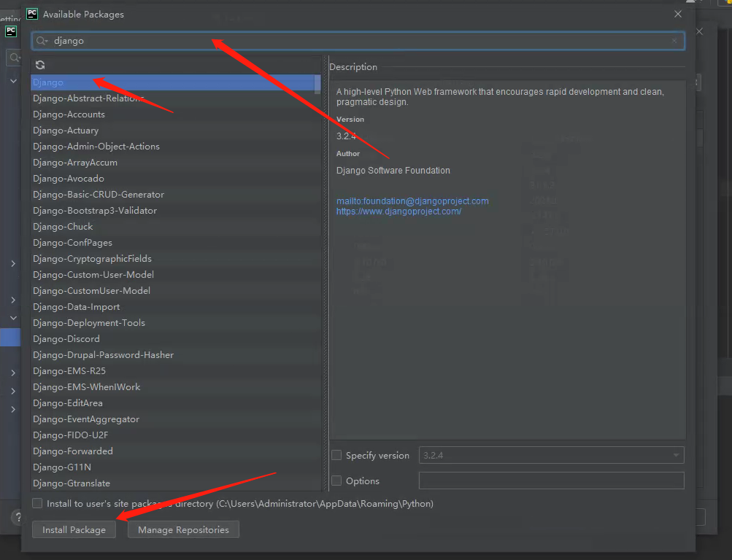732x560 pixels.
Task: Toggle Install to user's site packages directory
Action: click(37, 503)
